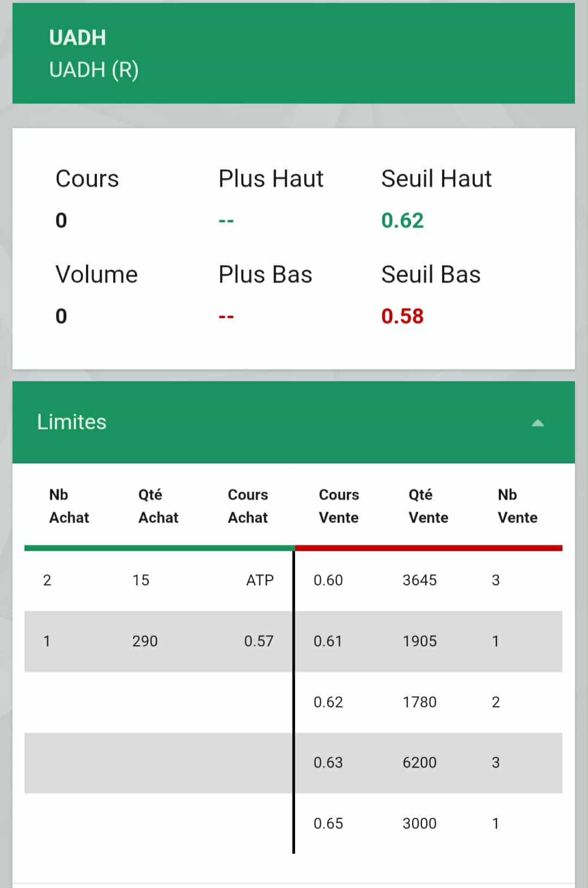Image resolution: width=588 pixels, height=888 pixels.
Task: Select the 3645 sell quantity cell
Action: tap(419, 580)
